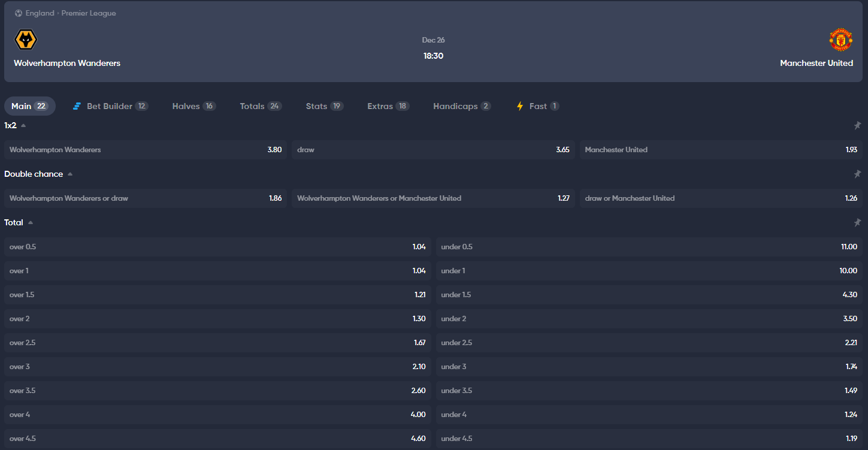Pick under 0.5 at 11.00
Viewport: 868px width, 450px height.
[x=649, y=247]
